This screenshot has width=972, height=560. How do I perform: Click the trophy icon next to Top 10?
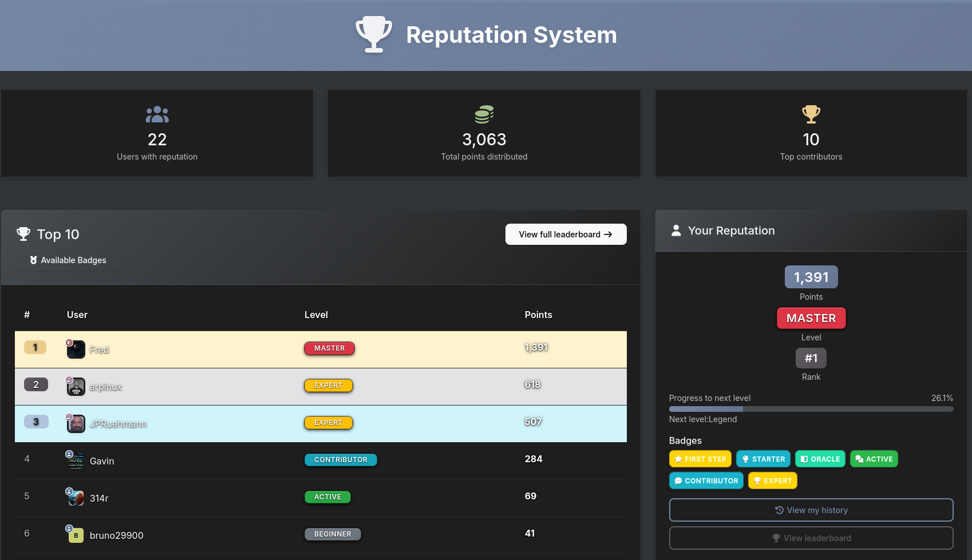(x=23, y=234)
